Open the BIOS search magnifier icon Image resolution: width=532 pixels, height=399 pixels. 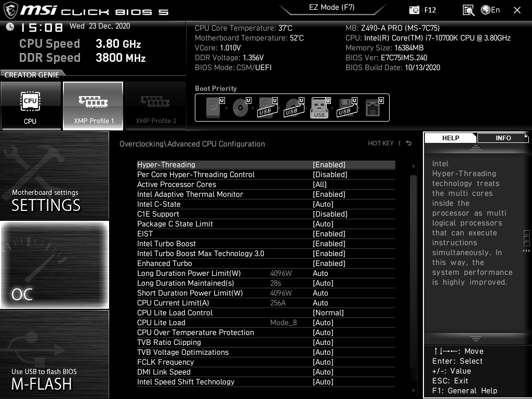(x=468, y=10)
